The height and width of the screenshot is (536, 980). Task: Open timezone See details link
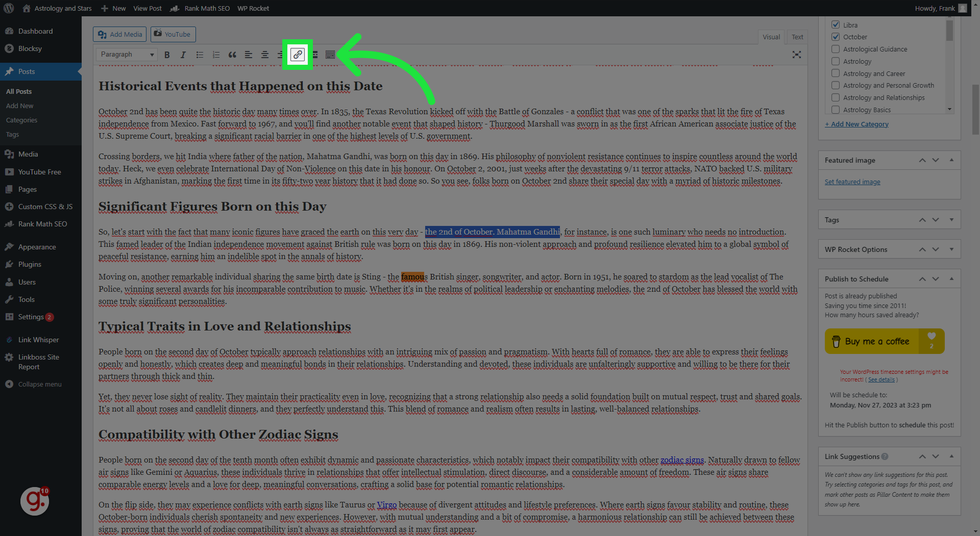[x=881, y=379]
